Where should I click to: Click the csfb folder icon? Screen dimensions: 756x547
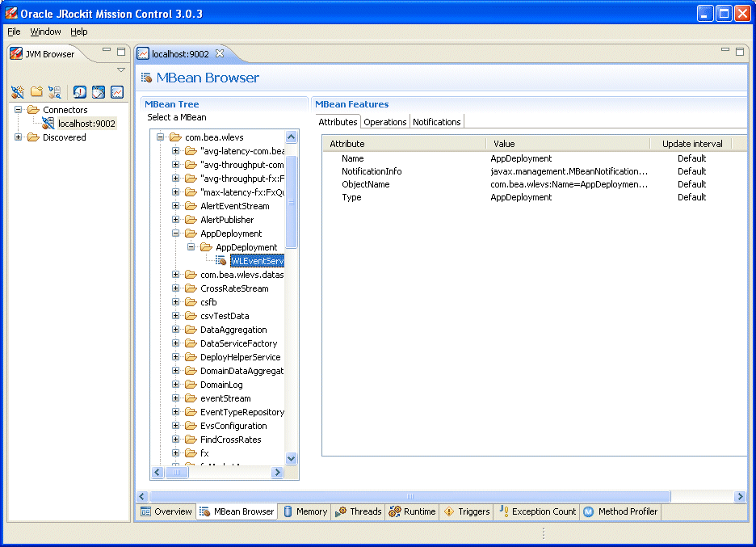191,302
